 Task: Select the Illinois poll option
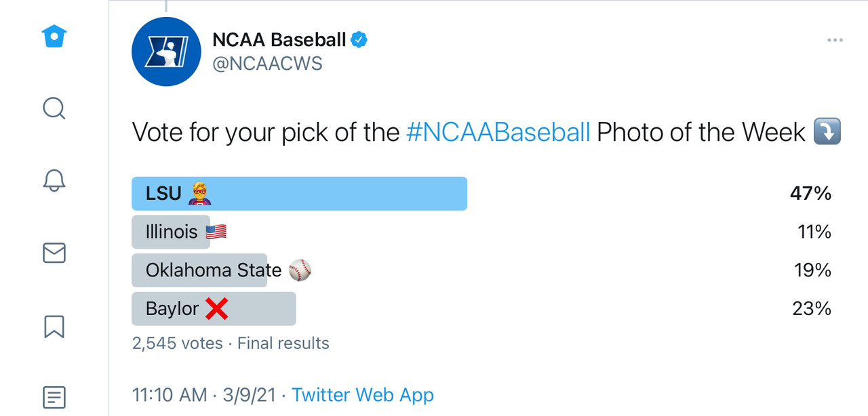click(172, 232)
